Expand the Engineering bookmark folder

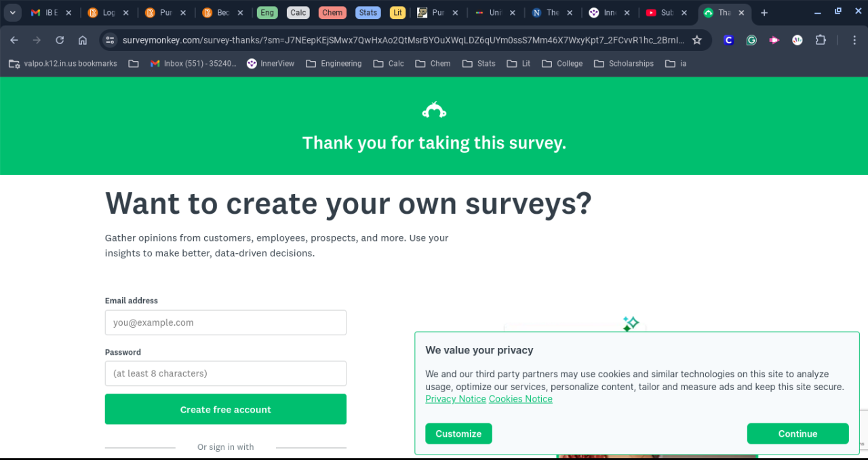coord(333,64)
